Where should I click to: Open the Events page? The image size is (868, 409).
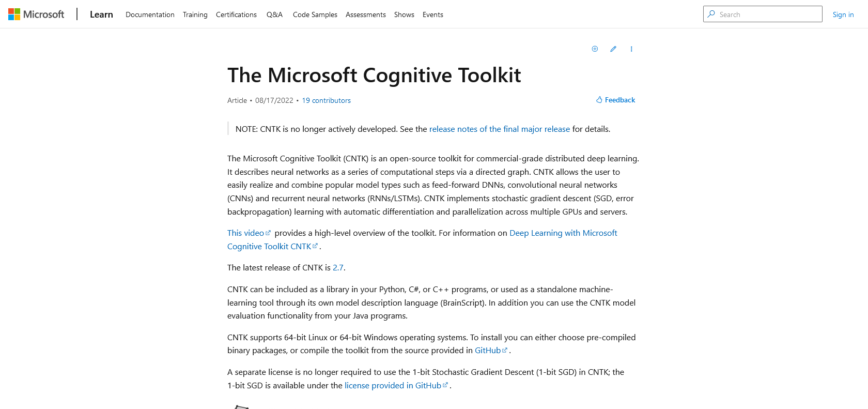pos(433,14)
